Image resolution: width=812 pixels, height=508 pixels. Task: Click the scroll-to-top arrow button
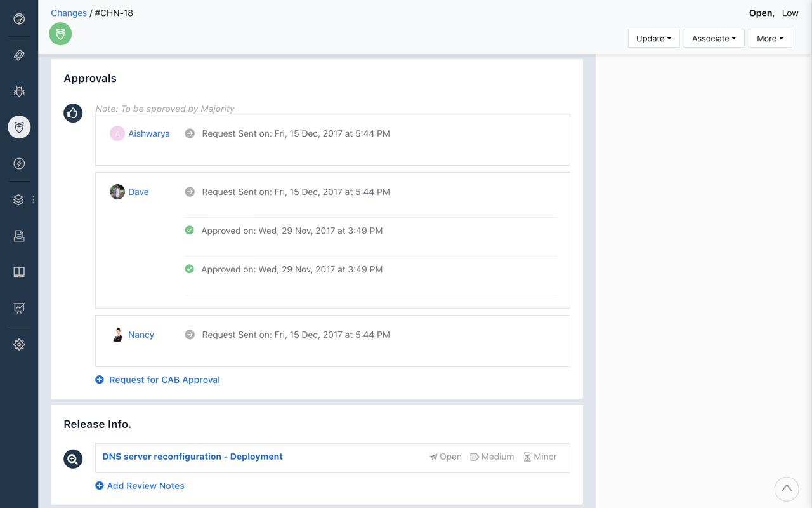coord(786,488)
